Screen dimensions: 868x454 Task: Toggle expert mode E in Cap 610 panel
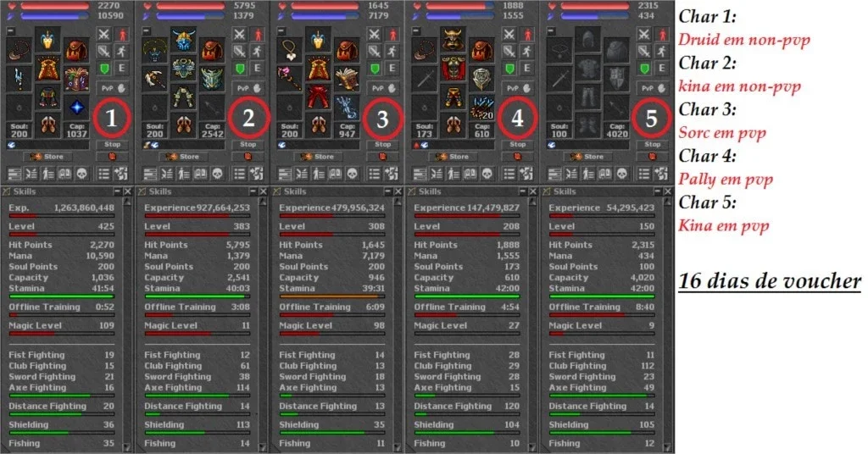pos(526,69)
